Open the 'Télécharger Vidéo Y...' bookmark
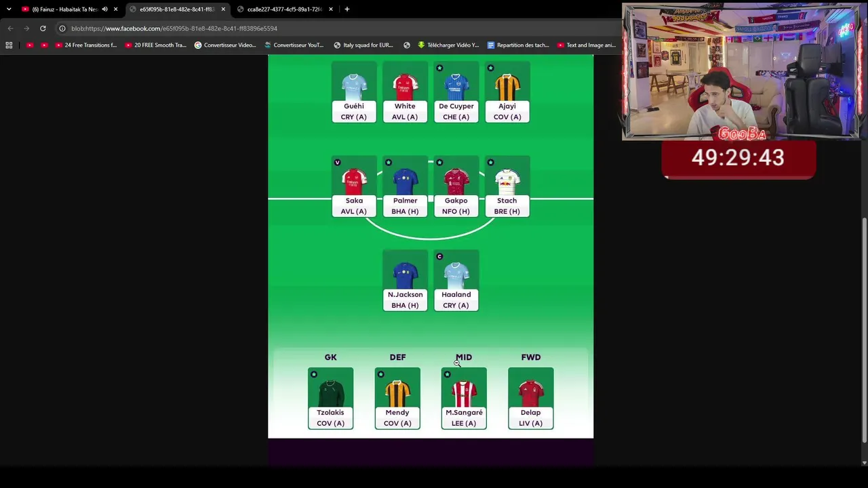The height and width of the screenshot is (488, 868). 448,45
